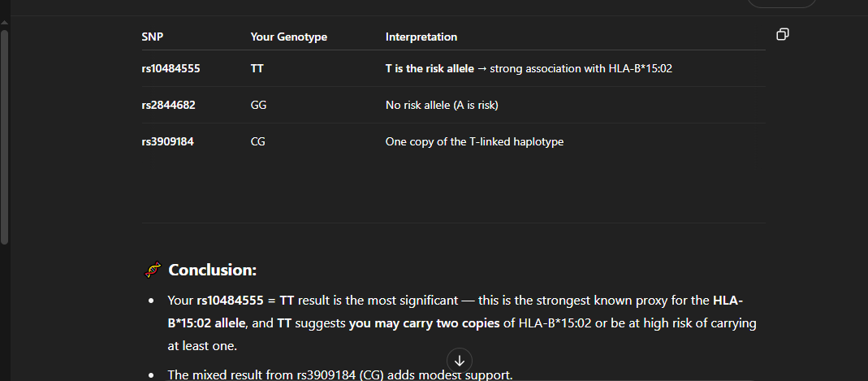Click the DNA emoji beside Conclusion

tap(152, 270)
